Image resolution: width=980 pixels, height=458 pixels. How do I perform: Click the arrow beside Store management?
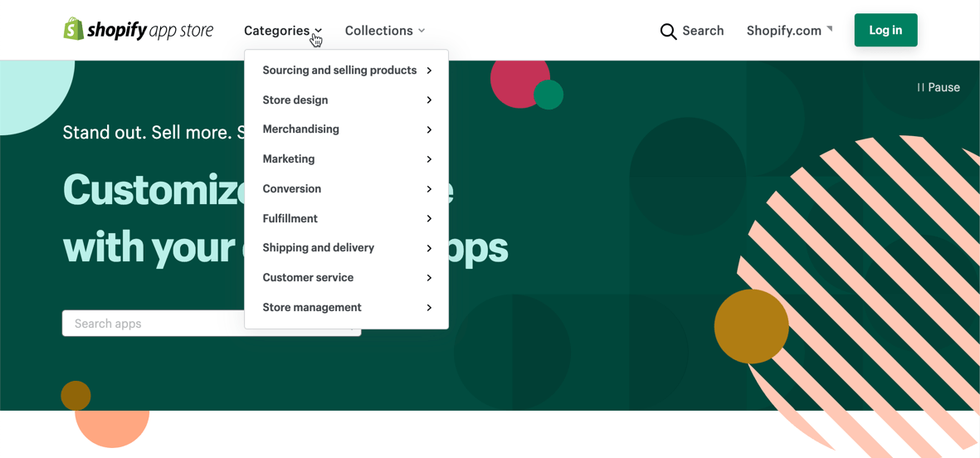click(x=429, y=308)
